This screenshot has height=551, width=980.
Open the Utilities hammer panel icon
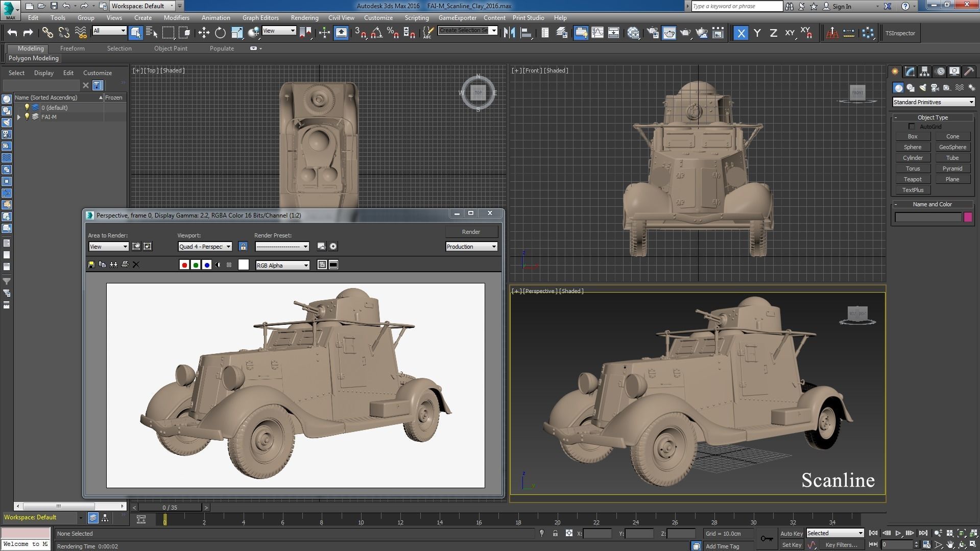coord(969,71)
